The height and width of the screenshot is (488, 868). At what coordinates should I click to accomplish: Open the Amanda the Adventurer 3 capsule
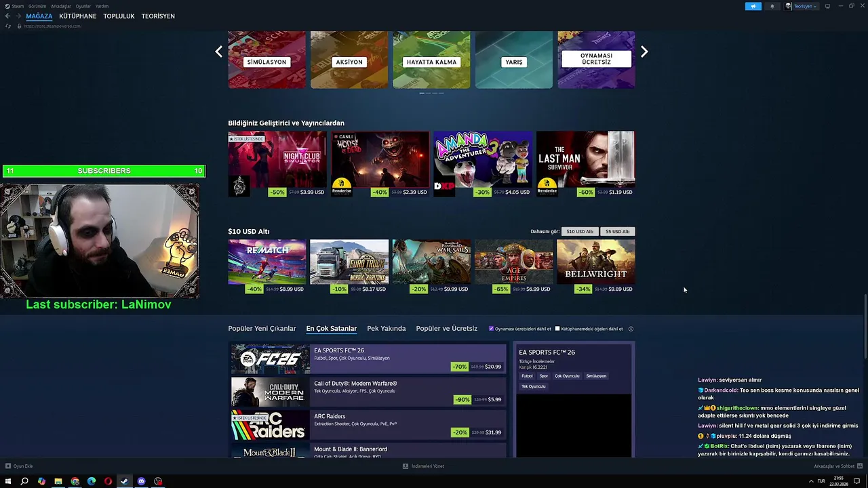click(483, 164)
